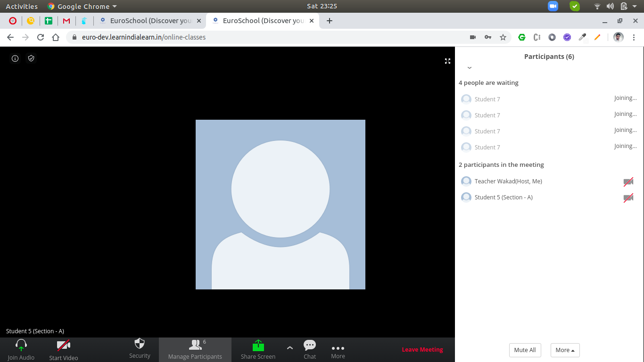Open the home page
The width and height of the screenshot is (644, 362).
[56, 37]
